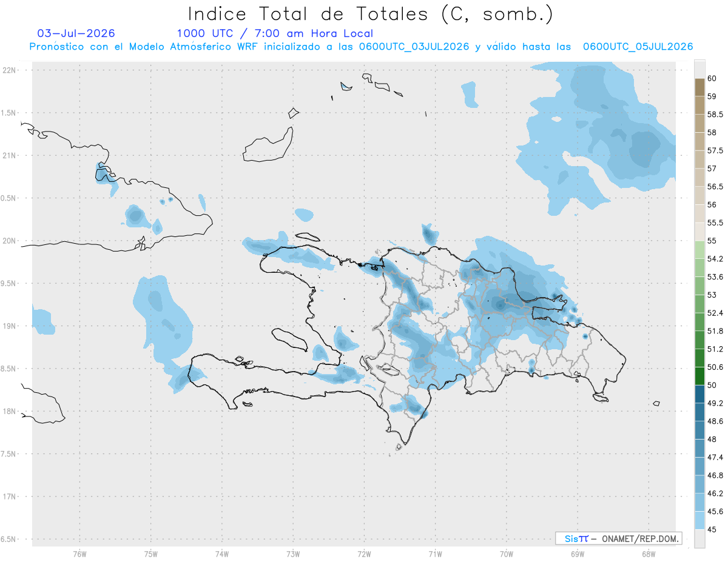This screenshot has width=728, height=562.
Task: Click the "60" legend value
Action: pyautogui.click(x=712, y=78)
